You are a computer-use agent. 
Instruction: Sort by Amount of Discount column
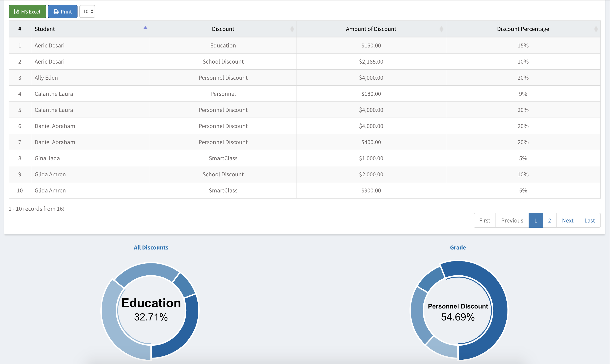(371, 29)
